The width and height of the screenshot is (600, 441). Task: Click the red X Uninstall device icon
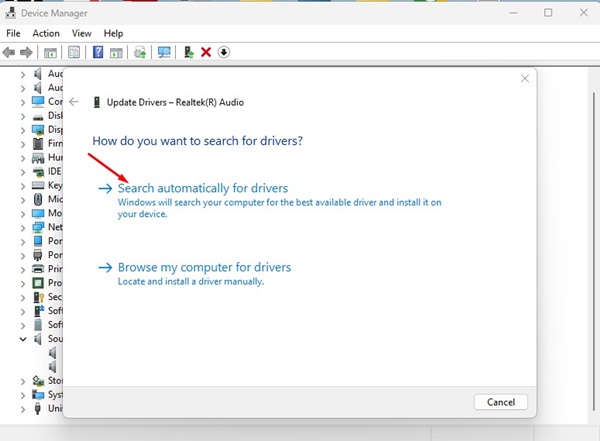tap(206, 52)
